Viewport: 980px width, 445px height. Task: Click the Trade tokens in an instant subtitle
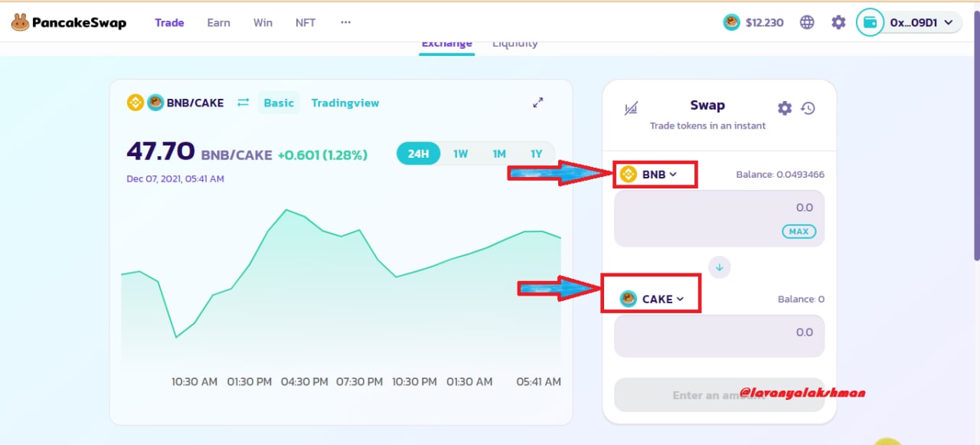pyautogui.click(x=707, y=126)
